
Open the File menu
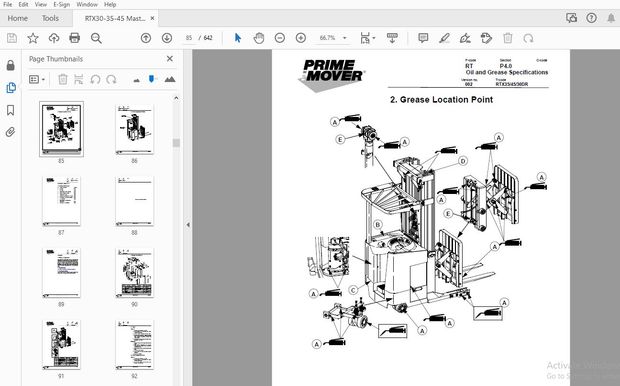8,4
